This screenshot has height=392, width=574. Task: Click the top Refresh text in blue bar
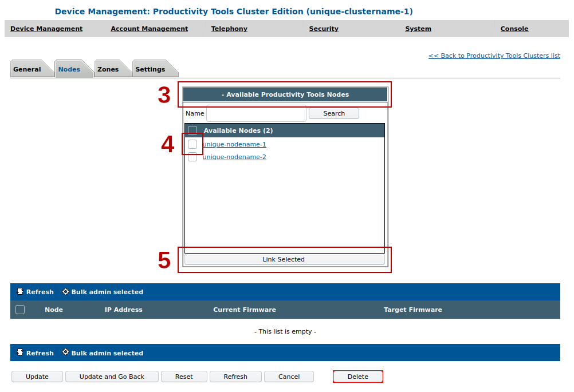[40, 292]
